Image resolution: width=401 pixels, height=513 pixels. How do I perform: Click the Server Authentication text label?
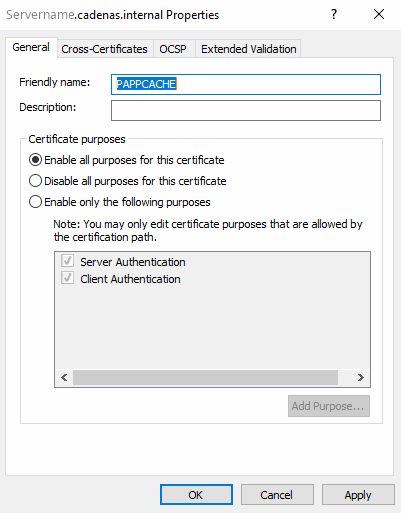coord(133,262)
